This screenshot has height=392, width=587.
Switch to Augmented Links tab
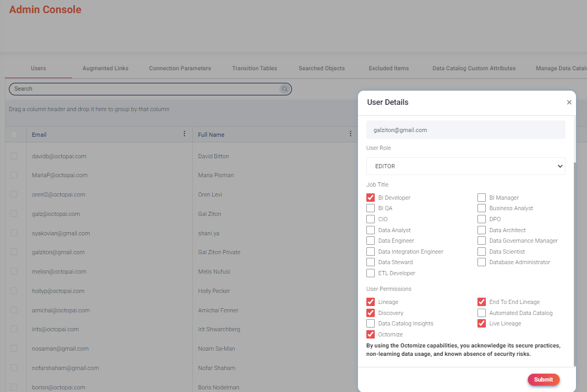105,68
